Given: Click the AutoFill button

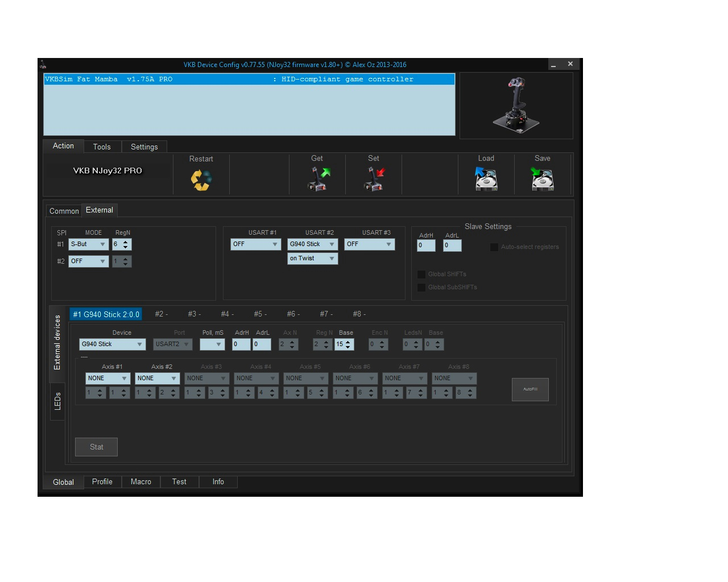Looking at the screenshot, I should 530,389.
